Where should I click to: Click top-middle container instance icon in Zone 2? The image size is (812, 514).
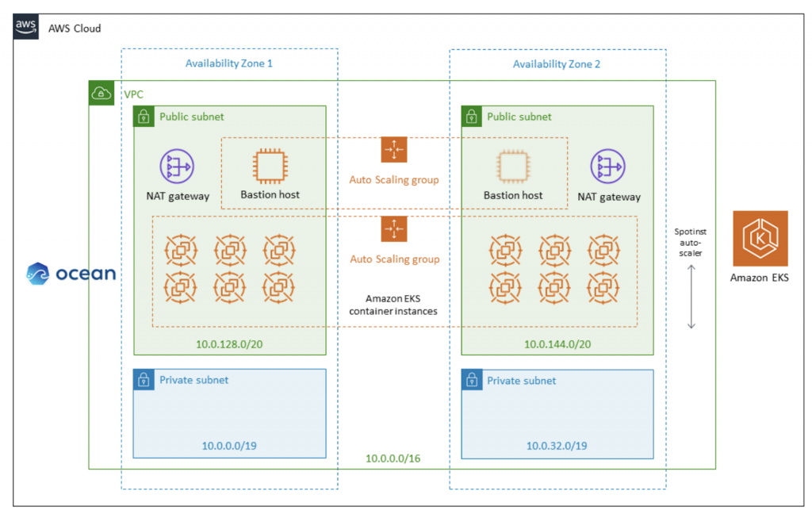(x=554, y=251)
